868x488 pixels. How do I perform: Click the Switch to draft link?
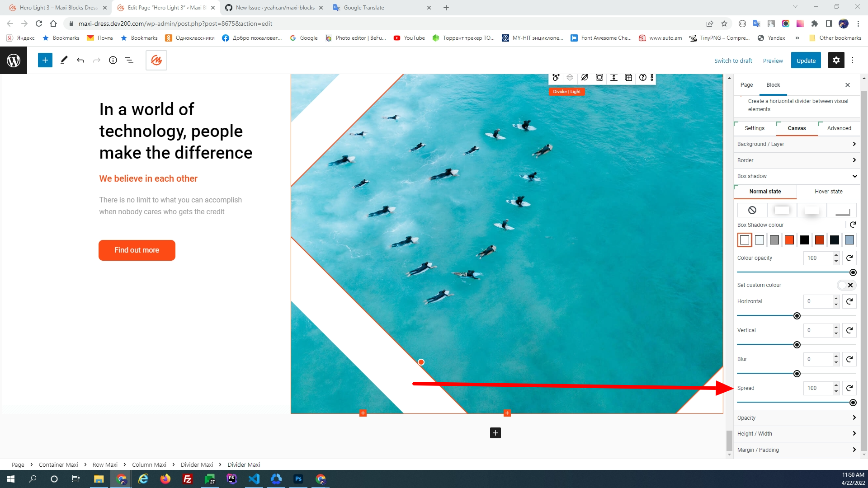coord(733,61)
